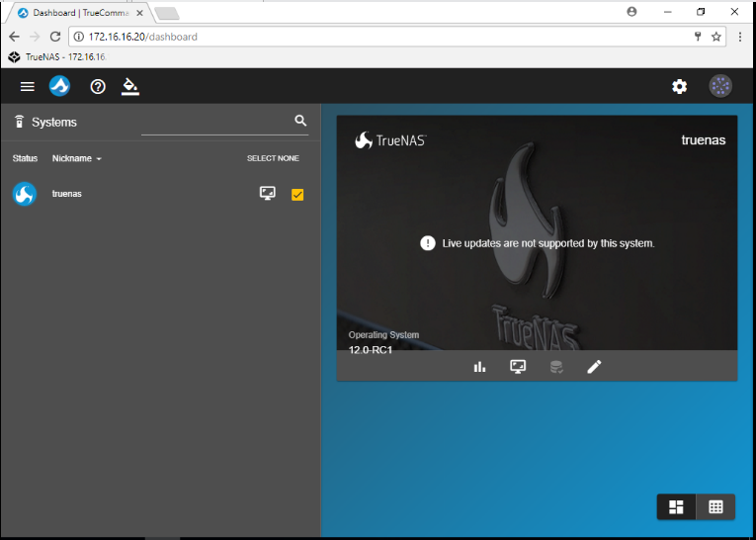Launch truenas UI from card monitor icon
This screenshot has height=540, width=756.
coord(518,367)
